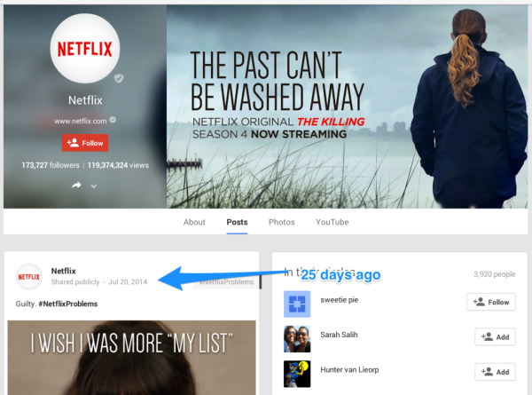Click the Netflix circular profile logo
Screen dimensions: 532x395
85,48
